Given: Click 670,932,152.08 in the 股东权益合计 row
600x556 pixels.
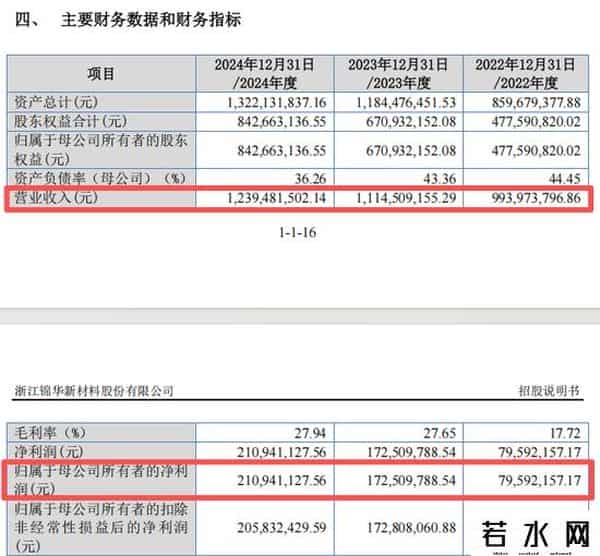Looking at the screenshot, I should point(411,122).
